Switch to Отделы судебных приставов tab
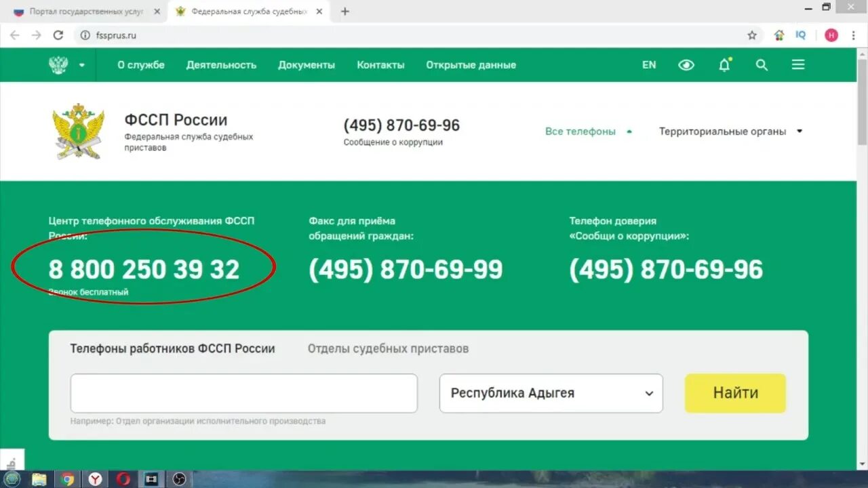868x488 pixels. (x=388, y=348)
